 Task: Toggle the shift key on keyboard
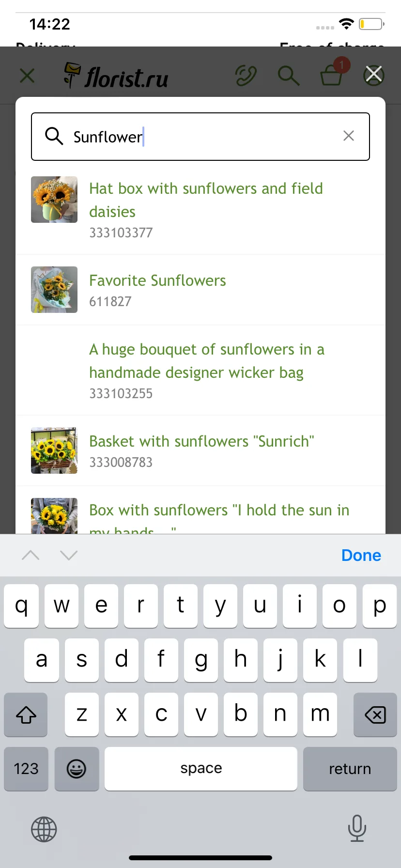26,714
